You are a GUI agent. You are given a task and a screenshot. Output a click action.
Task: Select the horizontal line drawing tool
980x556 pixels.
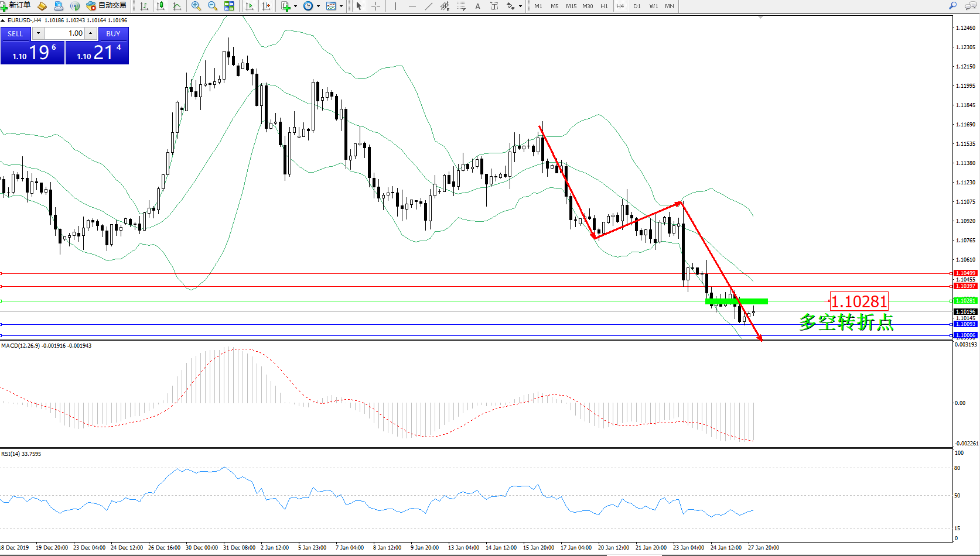[412, 6]
